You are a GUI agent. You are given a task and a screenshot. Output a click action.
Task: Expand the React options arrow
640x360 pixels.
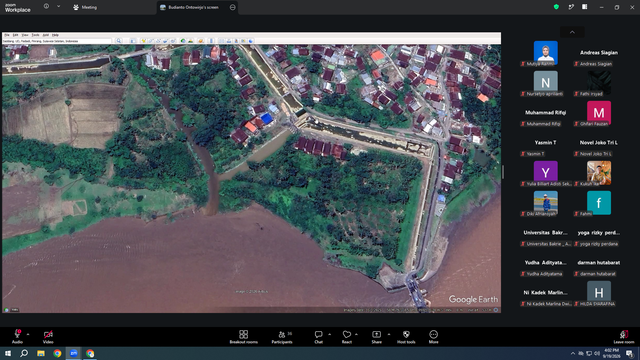click(356, 334)
